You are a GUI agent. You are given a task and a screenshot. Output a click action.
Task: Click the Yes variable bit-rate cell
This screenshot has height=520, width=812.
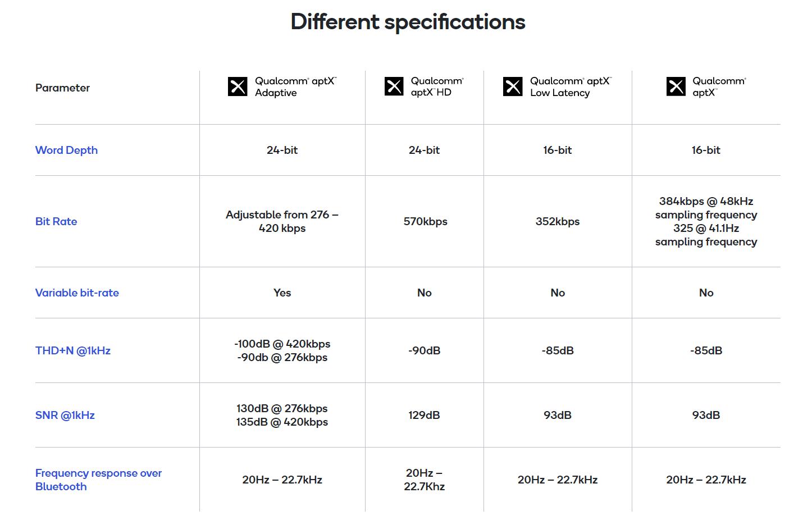tap(282, 293)
